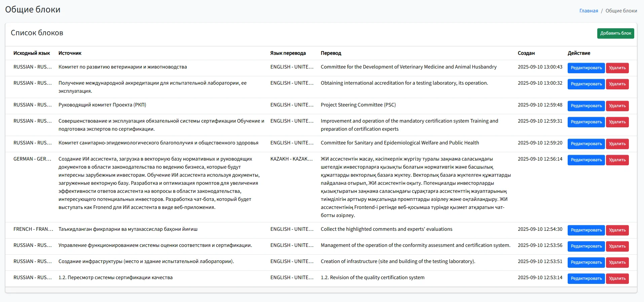Viewport: 644px width, 302px height.
Task: Delete the quality certification revision block
Action: (x=617, y=278)
